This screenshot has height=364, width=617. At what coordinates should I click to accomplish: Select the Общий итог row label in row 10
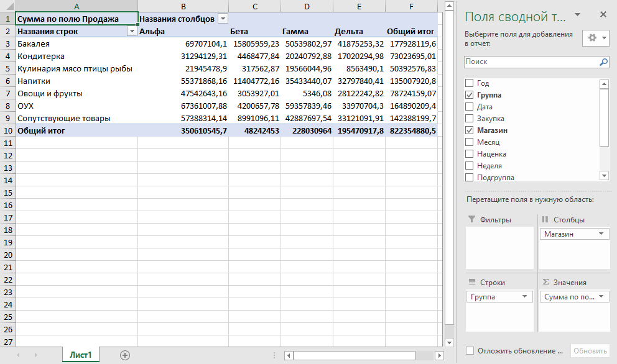77,130
